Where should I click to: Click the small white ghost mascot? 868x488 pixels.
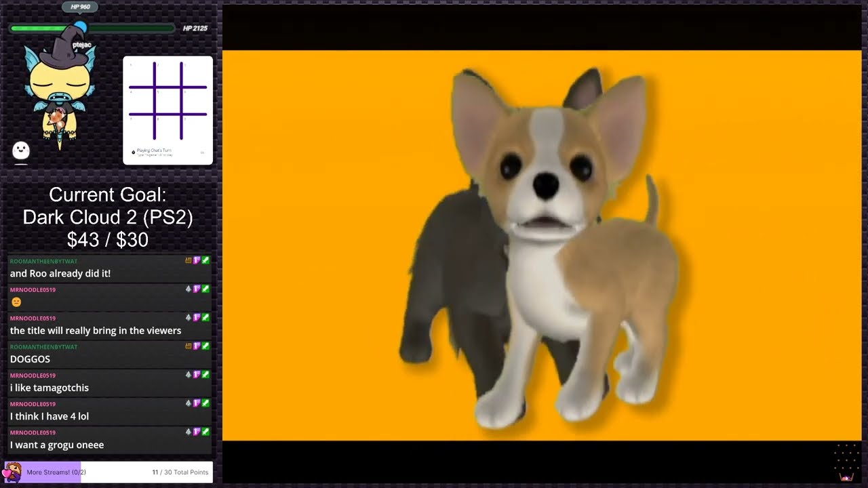pyautogui.click(x=21, y=150)
